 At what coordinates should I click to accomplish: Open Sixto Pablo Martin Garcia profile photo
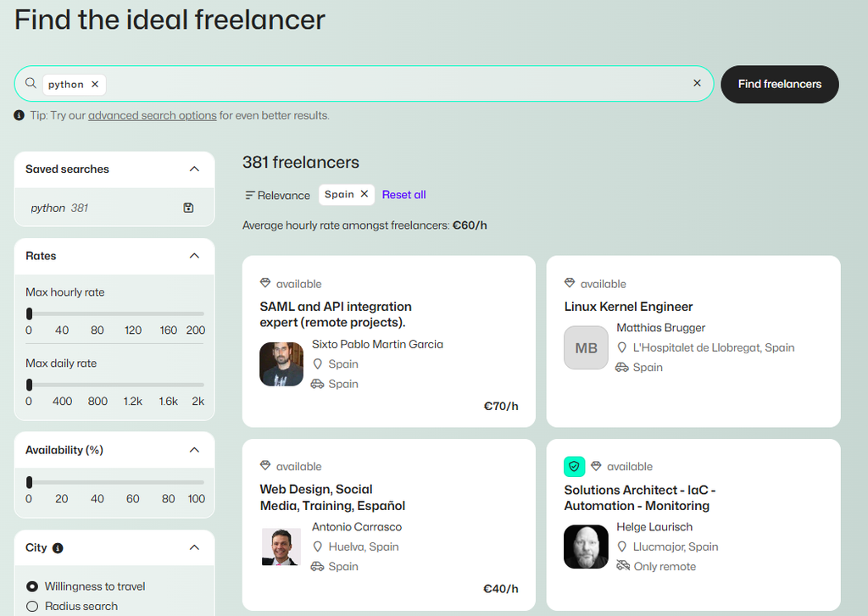click(x=281, y=364)
